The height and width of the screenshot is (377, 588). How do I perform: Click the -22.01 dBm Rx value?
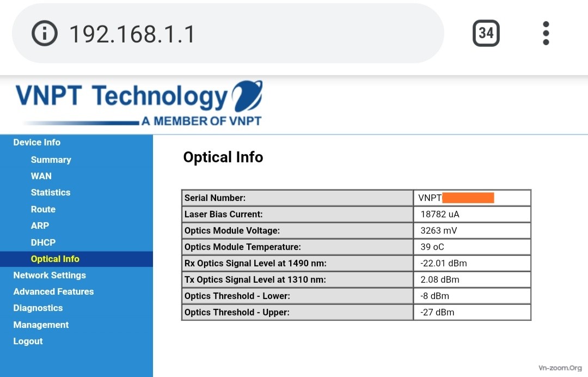472,263
